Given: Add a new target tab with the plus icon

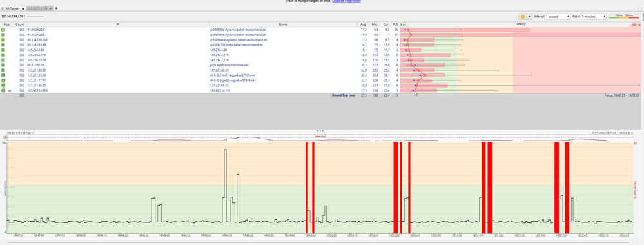Looking at the screenshot, I should pos(56,8).
